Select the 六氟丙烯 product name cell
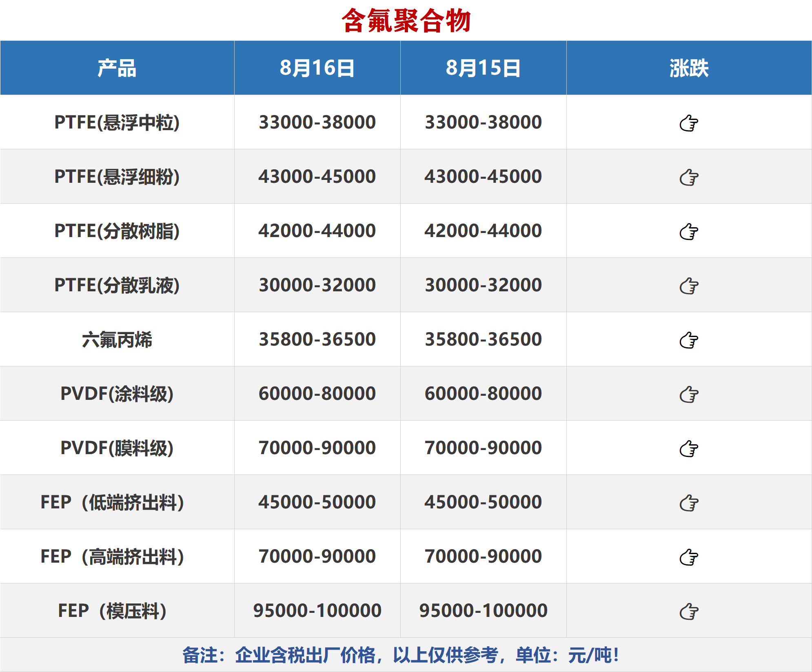The height and width of the screenshot is (672, 812). pyautogui.click(x=117, y=339)
